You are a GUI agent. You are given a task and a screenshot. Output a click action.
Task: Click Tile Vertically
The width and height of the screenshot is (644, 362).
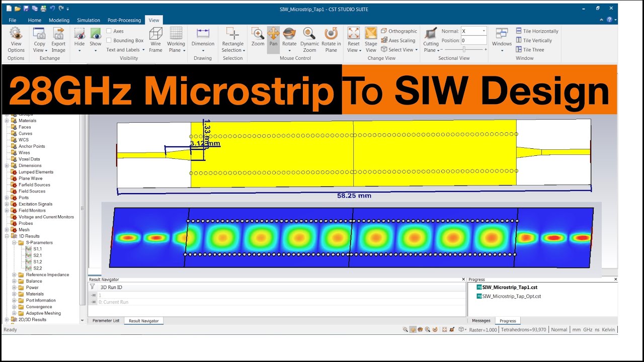(x=534, y=41)
